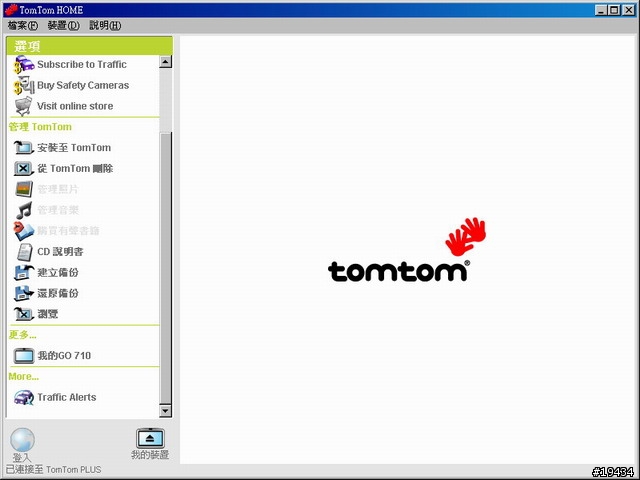Select Traffic Alerts text
Screen dimensions: 640x480
(x=67, y=398)
